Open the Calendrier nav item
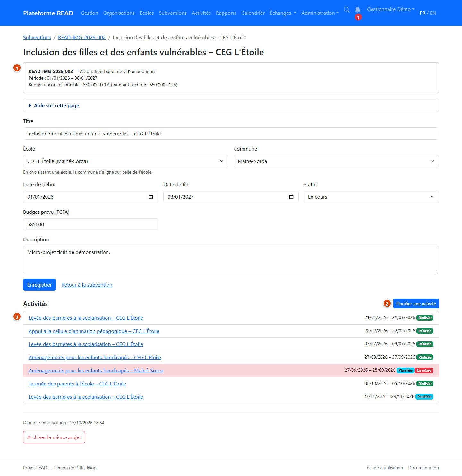Viewport: 462px width, 476px height. pos(253,13)
